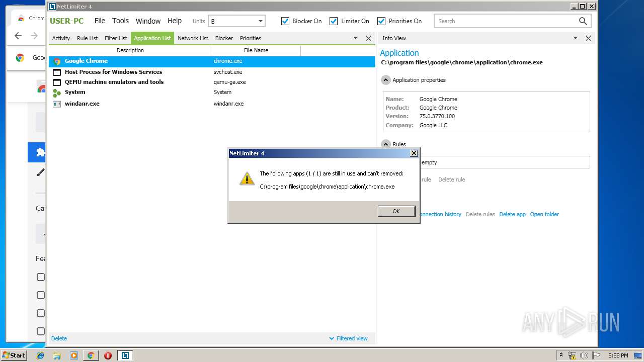Close the NetLimiter 4 warning dialog
644x362 pixels.
[414, 153]
